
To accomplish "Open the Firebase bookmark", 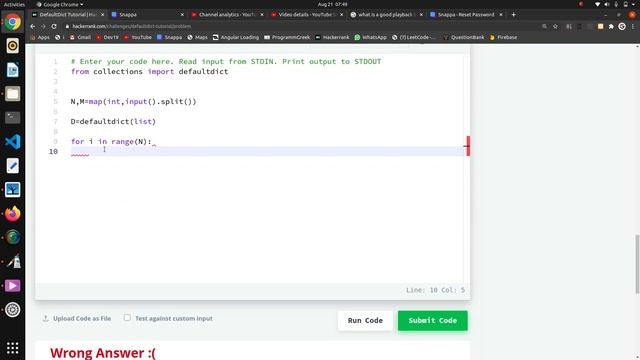I will (503, 37).
